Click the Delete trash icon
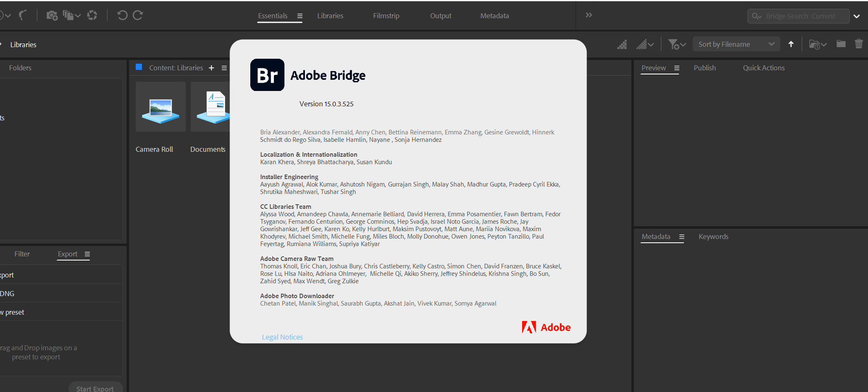The height and width of the screenshot is (392, 868). pos(859,44)
